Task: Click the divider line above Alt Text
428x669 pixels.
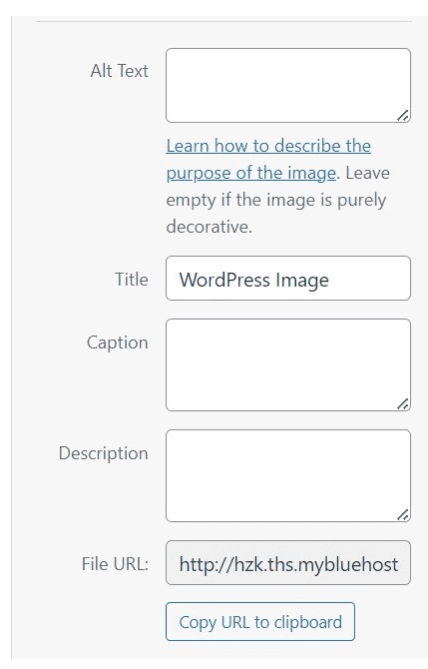Action: pos(224,21)
